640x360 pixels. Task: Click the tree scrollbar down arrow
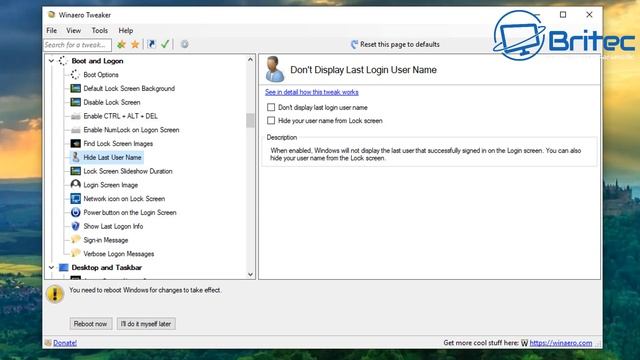pos(250,274)
